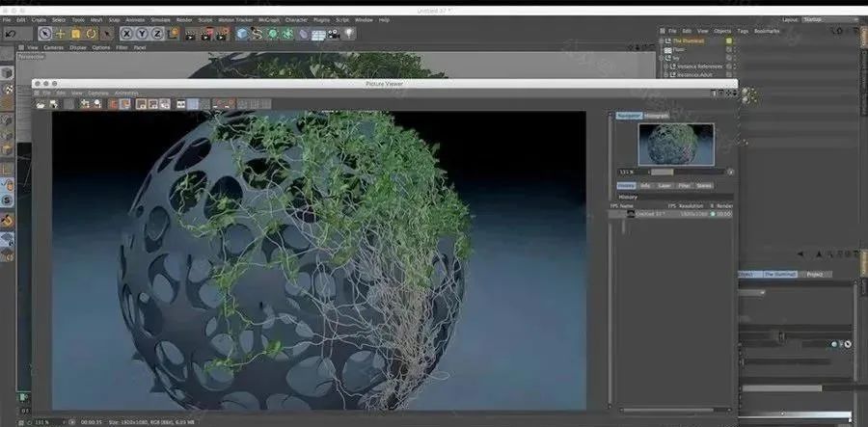Select the Live Selection tool

click(x=44, y=34)
